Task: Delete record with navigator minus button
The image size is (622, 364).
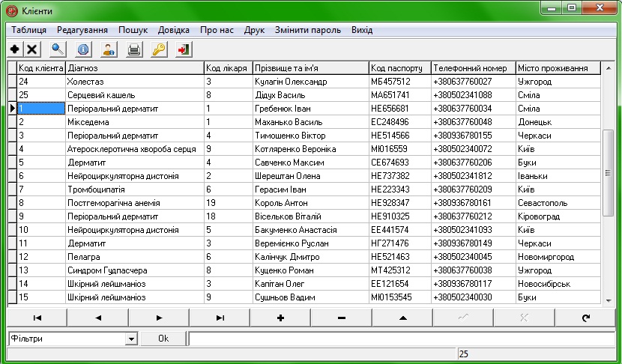Action: tap(342, 318)
